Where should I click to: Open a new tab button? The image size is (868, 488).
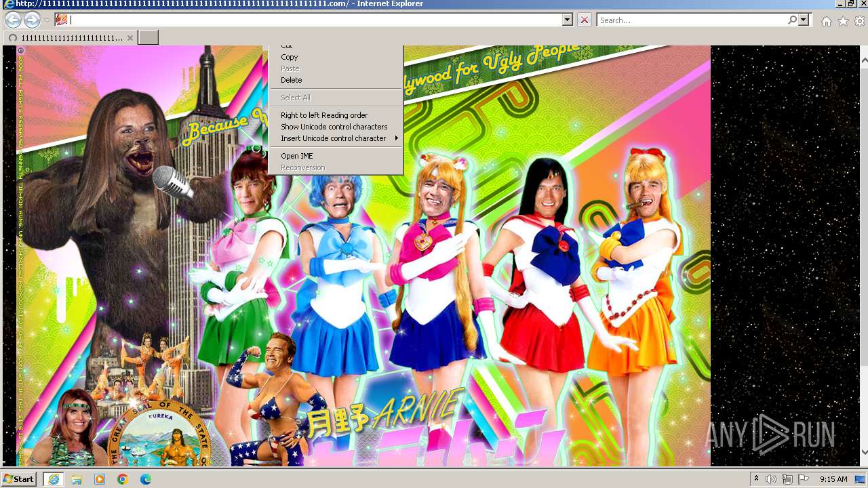pyautogui.click(x=148, y=38)
